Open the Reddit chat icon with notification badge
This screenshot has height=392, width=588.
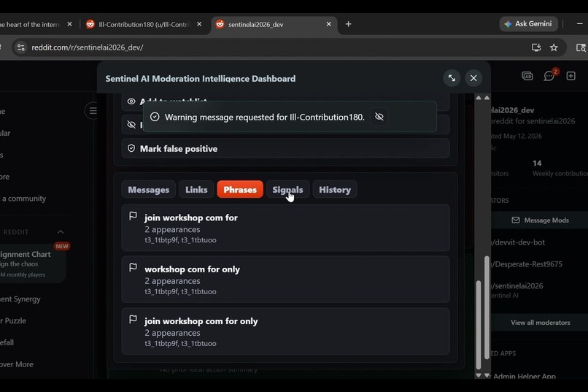point(549,75)
